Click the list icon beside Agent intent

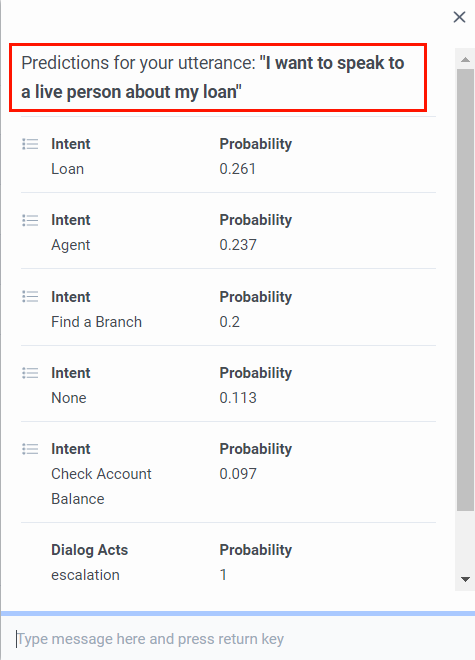coord(30,220)
